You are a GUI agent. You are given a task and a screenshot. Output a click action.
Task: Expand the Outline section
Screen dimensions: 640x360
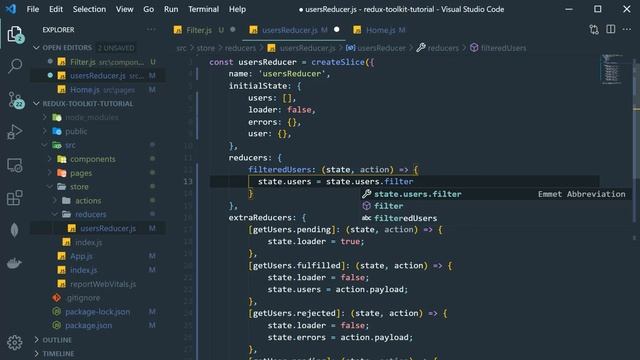tap(57, 340)
